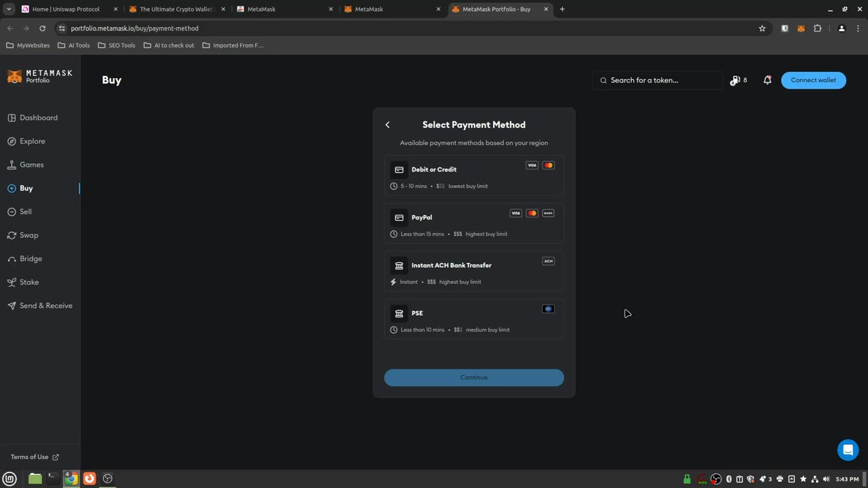Switch to the MetaMask tab with fox icon

(393, 9)
